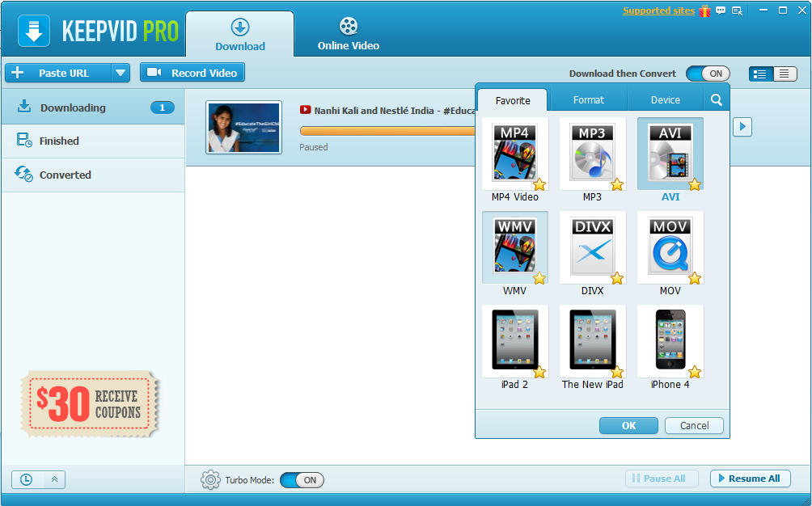Open the Download tab
This screenshot has width=812, height=506.
(239, 35)
